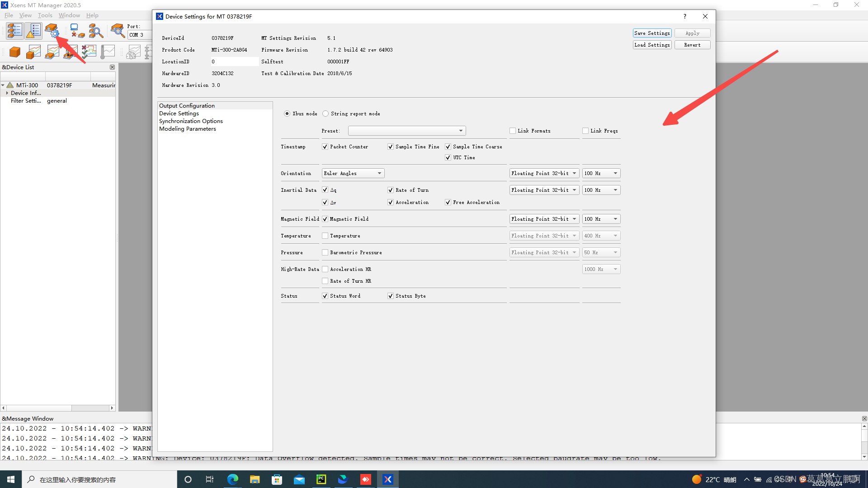Uncheck UTC Time checkbox
This screenshot has width=868, height=488.
coord(448,157)
